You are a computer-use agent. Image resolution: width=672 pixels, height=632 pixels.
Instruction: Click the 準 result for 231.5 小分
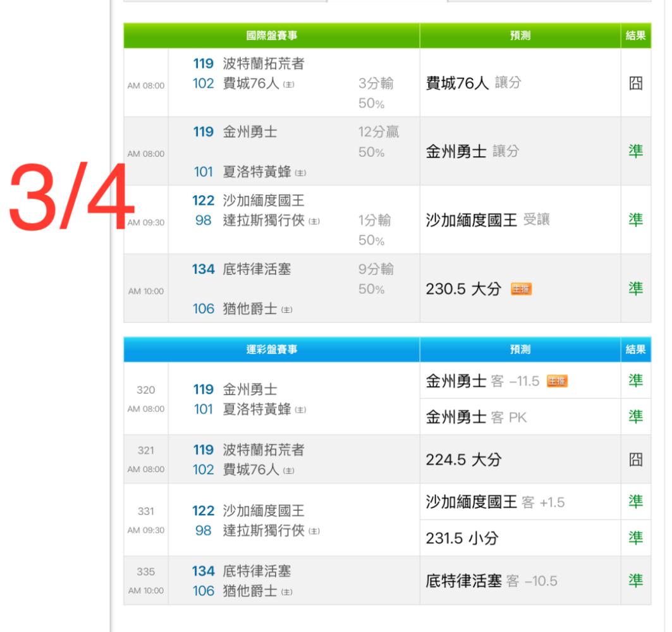pos(635,538)
